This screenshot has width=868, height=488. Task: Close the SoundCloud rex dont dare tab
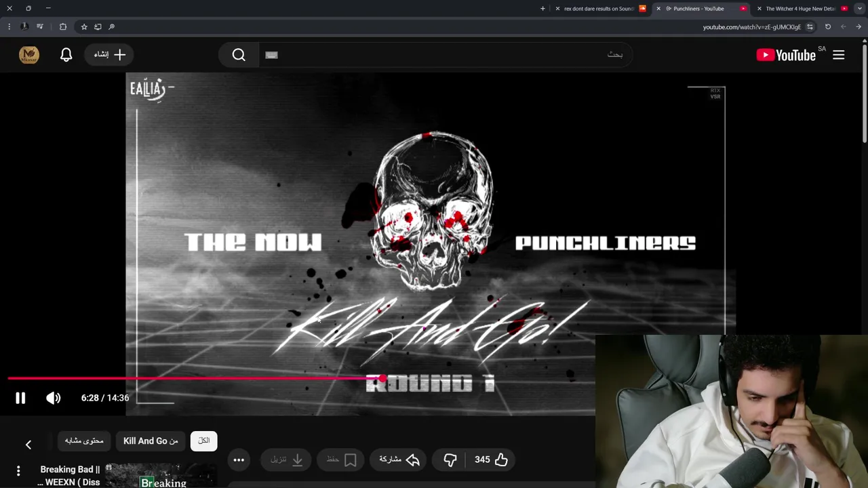click(x=557, y=9)
